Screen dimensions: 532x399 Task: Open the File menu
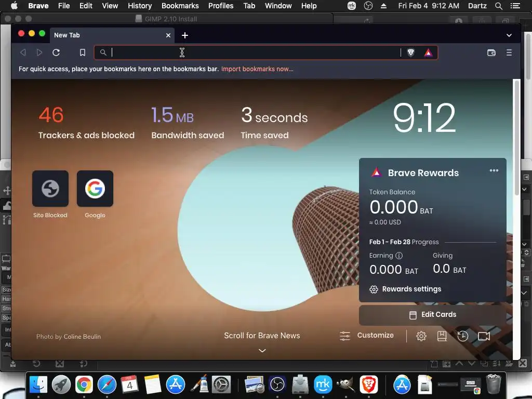pyautogui.click(x=64, y=6)
